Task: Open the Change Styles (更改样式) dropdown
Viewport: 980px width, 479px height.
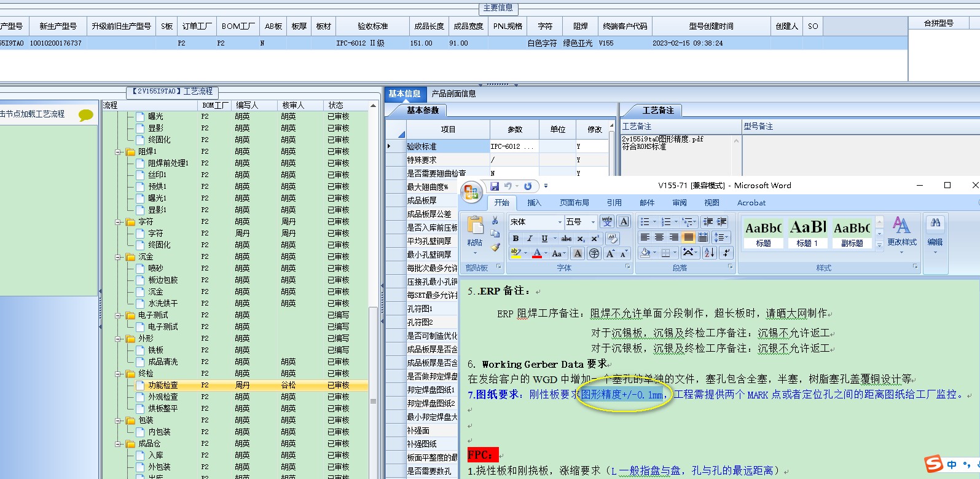Action: click(x=901, y=236)
